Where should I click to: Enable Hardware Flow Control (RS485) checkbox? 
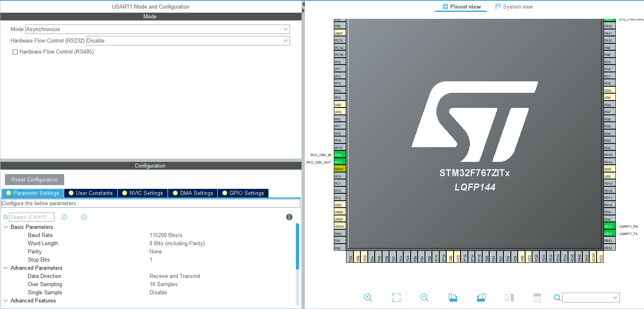coord(15,52)
